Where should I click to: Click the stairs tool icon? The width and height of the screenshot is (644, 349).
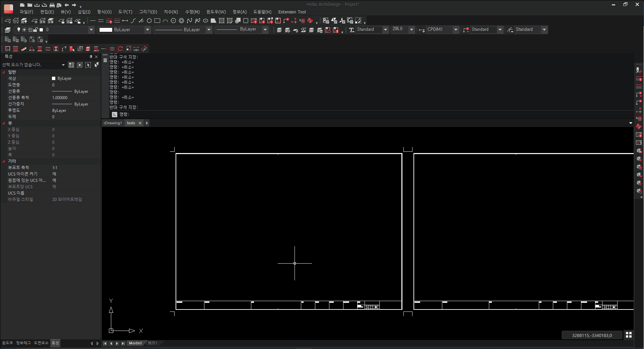pyautogui.click(x=24, y=49)
